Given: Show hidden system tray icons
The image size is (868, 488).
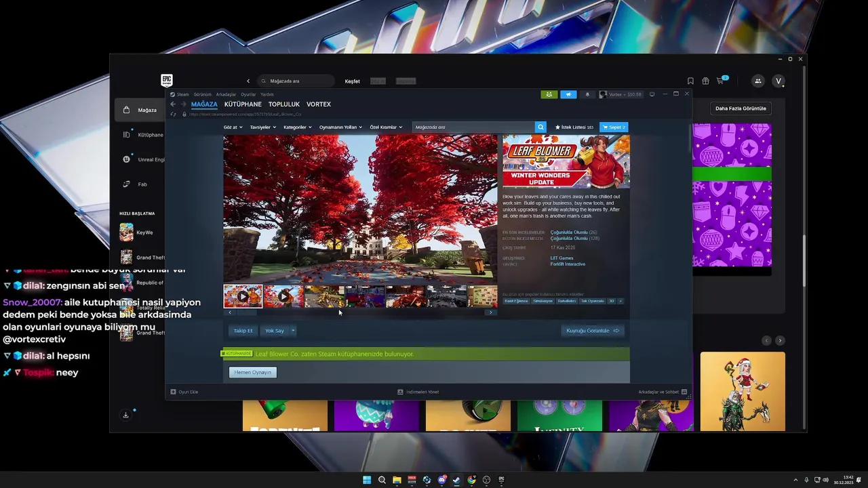Looking at the screenshot, I should (x=795, y=480).
